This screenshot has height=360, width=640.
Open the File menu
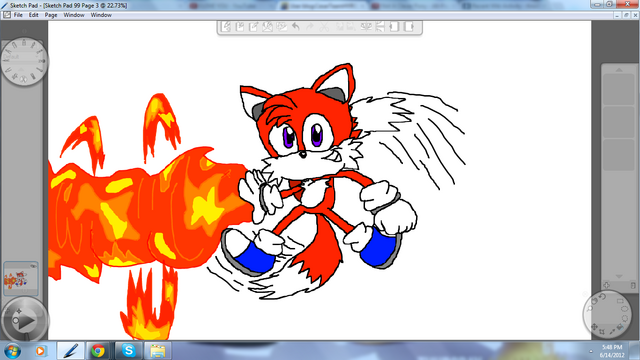(x=18, y=15)
